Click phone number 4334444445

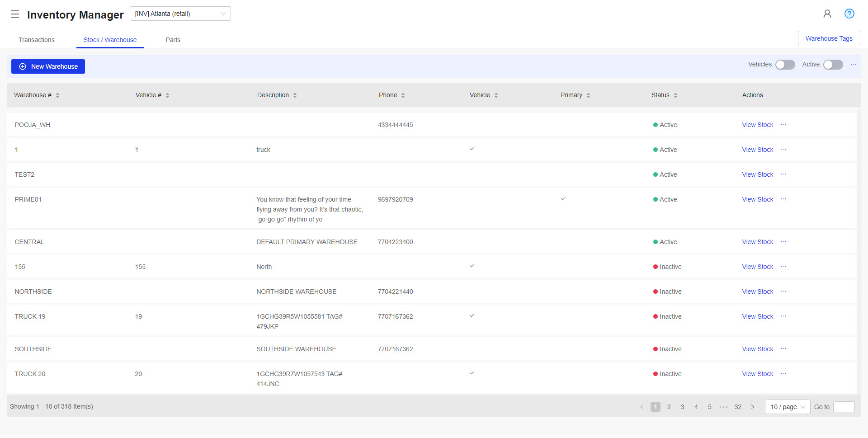coord(396,125)
